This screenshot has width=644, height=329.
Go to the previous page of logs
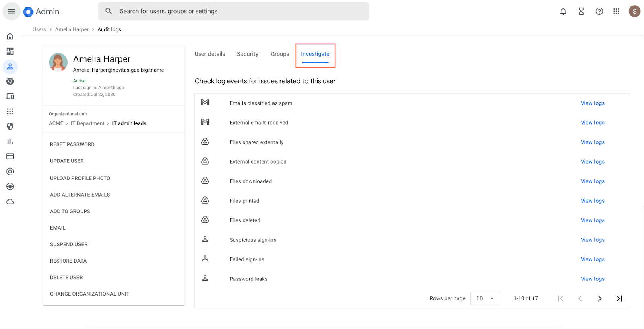(x=580, y=298)
